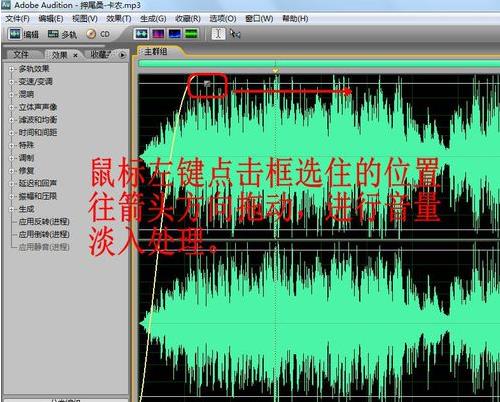Select the 应用倒转(进程) effect

click(x=44, y=234)
